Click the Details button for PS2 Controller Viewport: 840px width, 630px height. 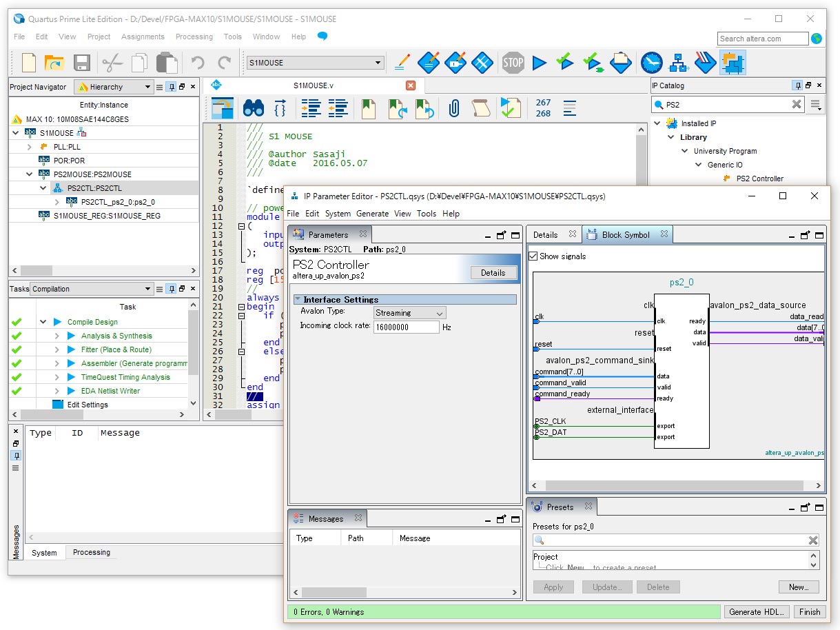click(x=493, y=273)
